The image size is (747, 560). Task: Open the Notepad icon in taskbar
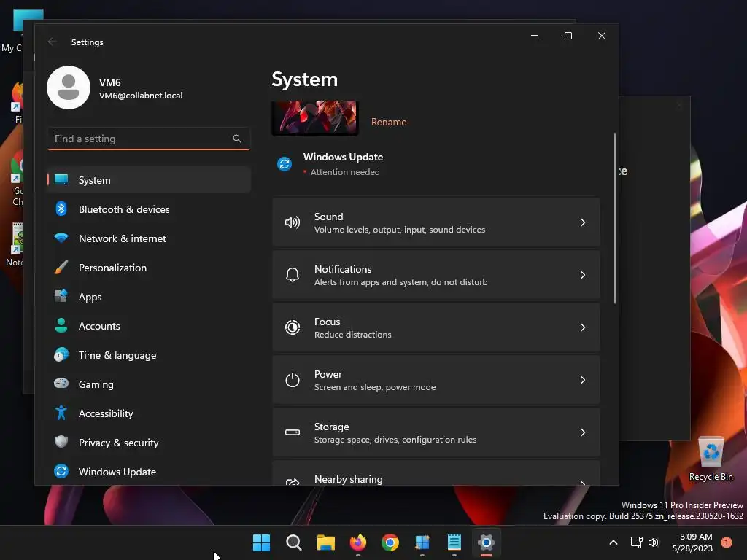454,542
